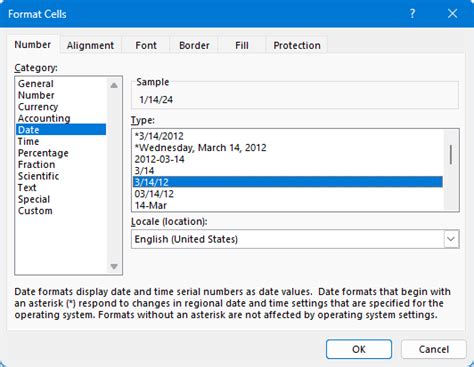Select the highlighted 3/14/12 type
This screenshot has width=474, height=367.
pos(288,182)
